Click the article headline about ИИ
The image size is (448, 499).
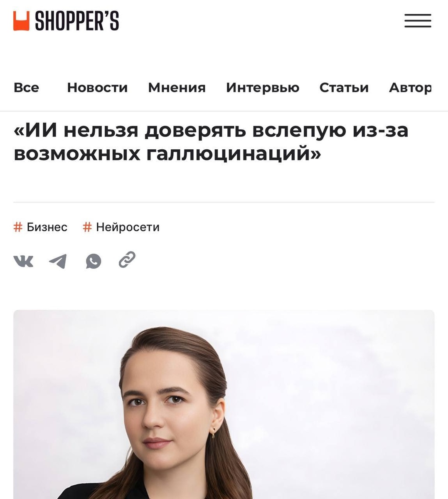[211, 142]
